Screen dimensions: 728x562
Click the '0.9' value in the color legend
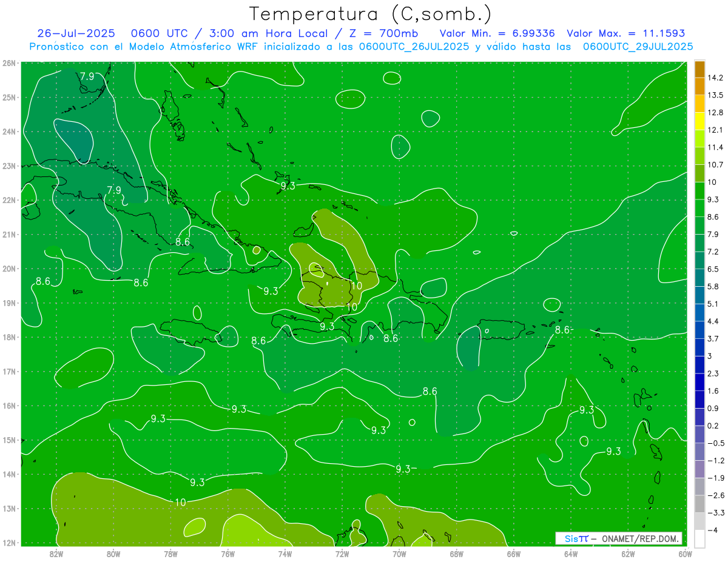pos(713,408)
